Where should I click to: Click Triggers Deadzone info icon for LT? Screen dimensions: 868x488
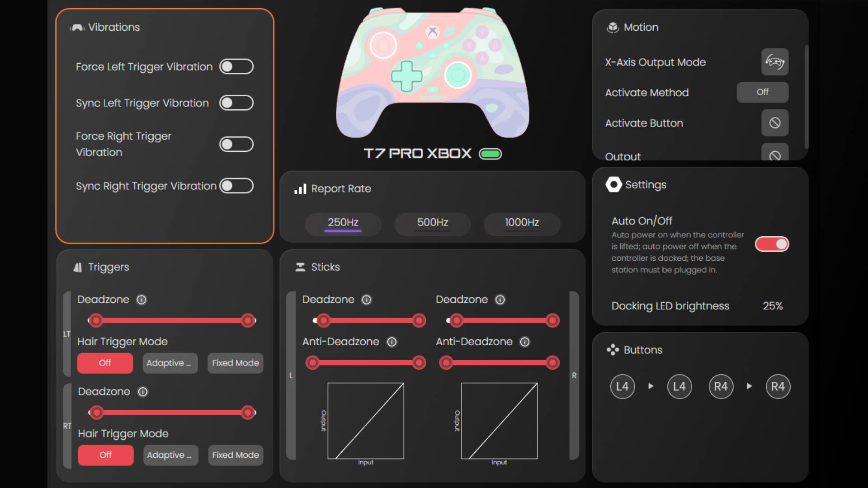tap(142, 300)
